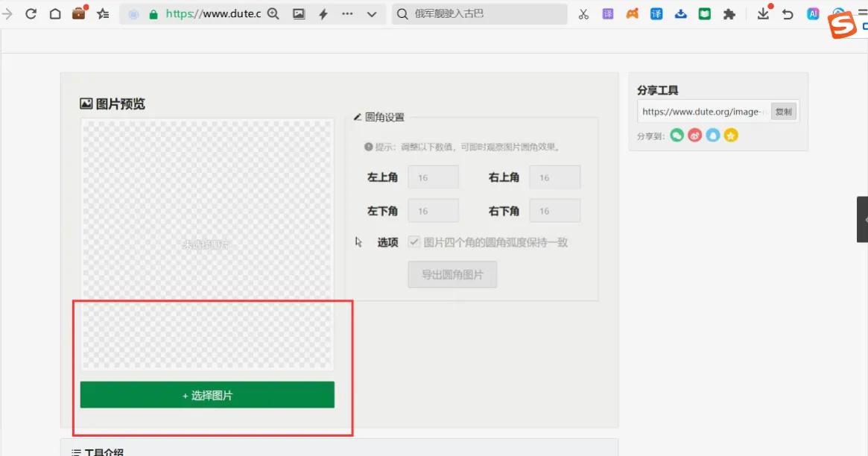The height and width of the screenshot is (456, 868).
Task: Click the downloads icon with red badge
Action: coord(763,13)
